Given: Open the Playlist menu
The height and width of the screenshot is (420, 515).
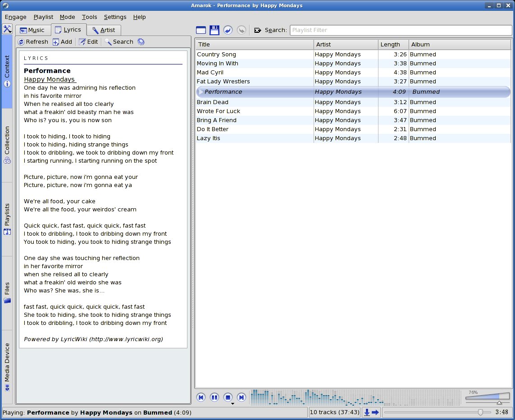Looking at the screenshot, I should (43, 17).
